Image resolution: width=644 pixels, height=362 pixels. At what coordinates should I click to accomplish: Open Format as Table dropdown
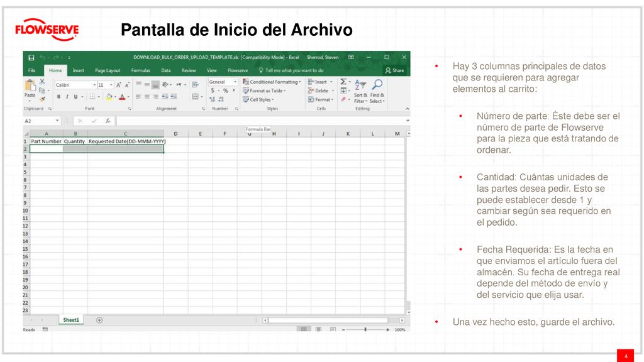pyautogui.click(x=265, y=90)
